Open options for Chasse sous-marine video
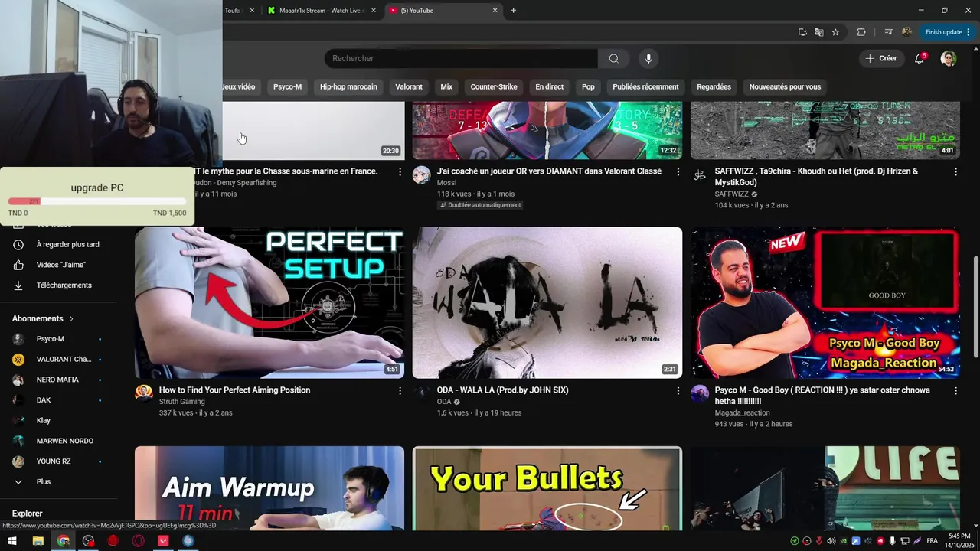 [x=400, y=171]
